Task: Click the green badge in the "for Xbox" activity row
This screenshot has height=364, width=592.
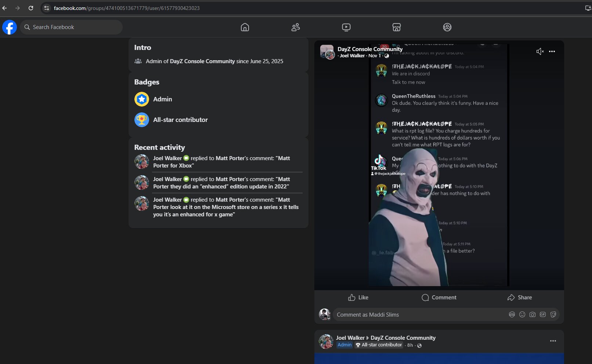Action: (186, 158)
